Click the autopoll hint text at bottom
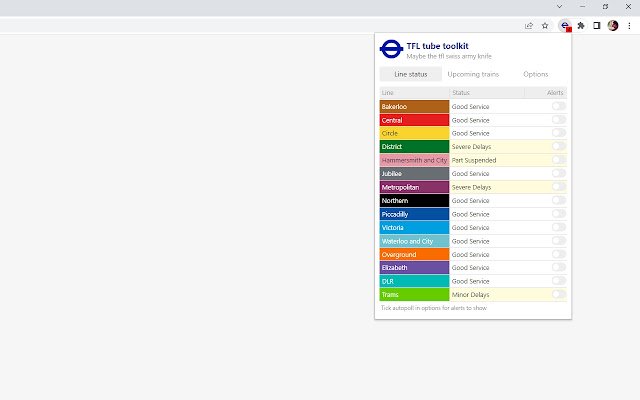This screenshot has width=640, height=400. pos(433,308)
